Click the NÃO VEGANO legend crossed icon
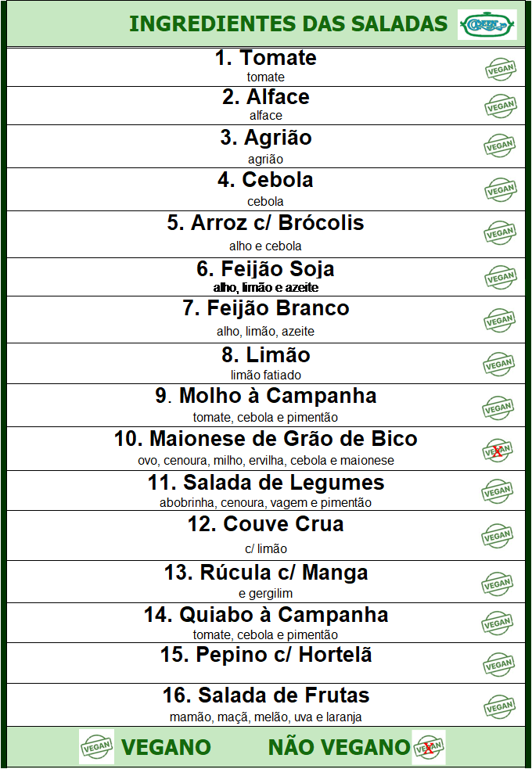This screenshot has height=769, width=532. point(428,747)
